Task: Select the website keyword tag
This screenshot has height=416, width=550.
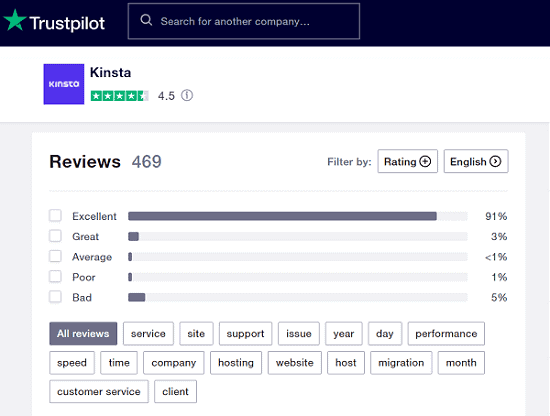Action: click(295, 363)
